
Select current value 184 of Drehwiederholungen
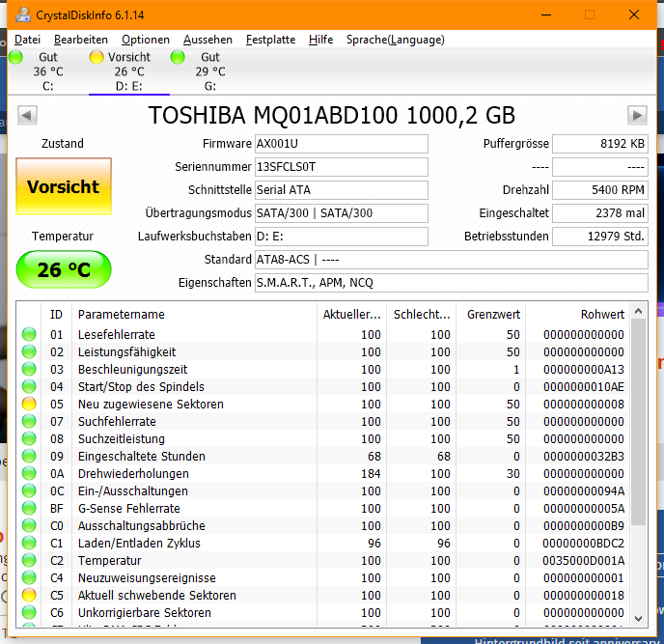371,473
